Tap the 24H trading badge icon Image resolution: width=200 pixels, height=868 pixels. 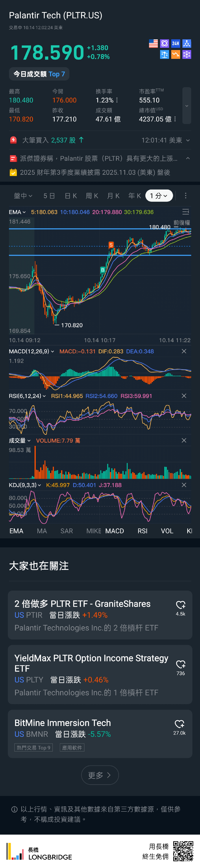pyautogui.click(x=175, y=43)
